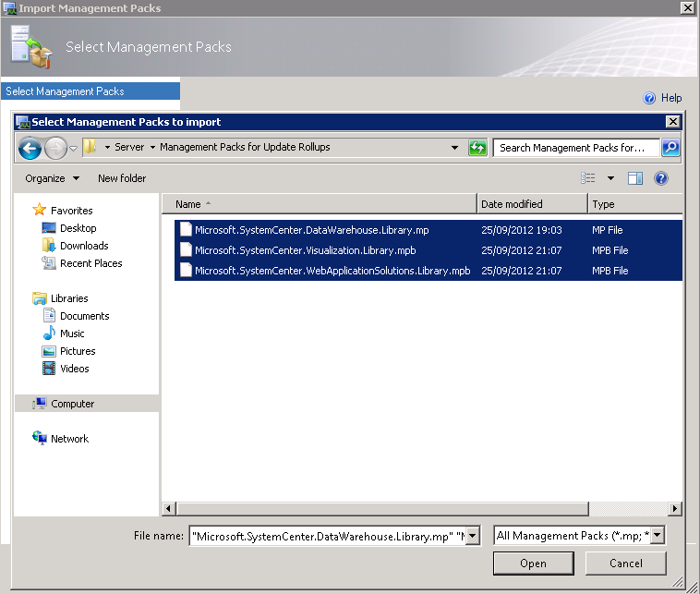Viewport: 700px width, 594px height.
Task: Click Downloads folder icon in Favorites
Action: pos(49,245)
